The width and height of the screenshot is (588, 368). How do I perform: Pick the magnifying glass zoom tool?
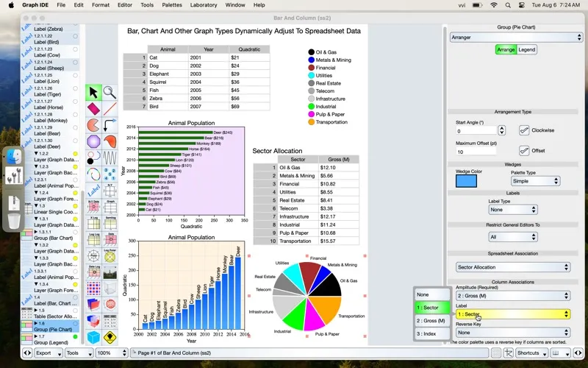click(x=110, y=93)
